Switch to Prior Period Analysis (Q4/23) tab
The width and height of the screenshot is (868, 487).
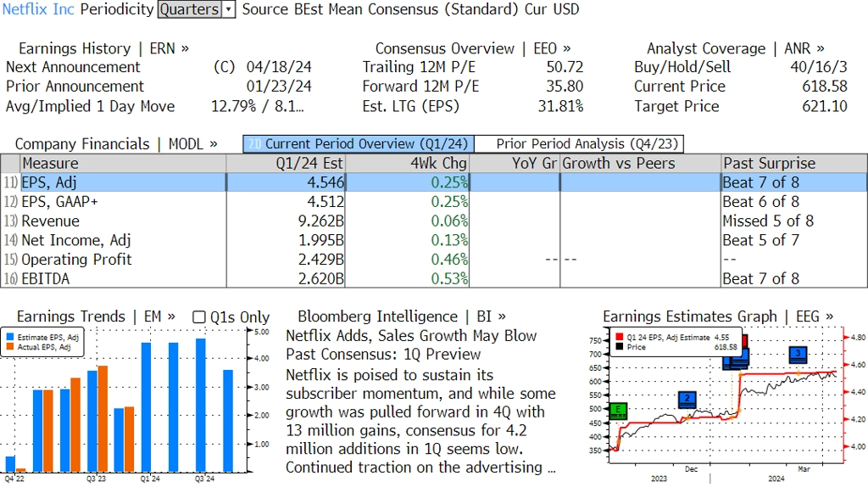(579, 144)
